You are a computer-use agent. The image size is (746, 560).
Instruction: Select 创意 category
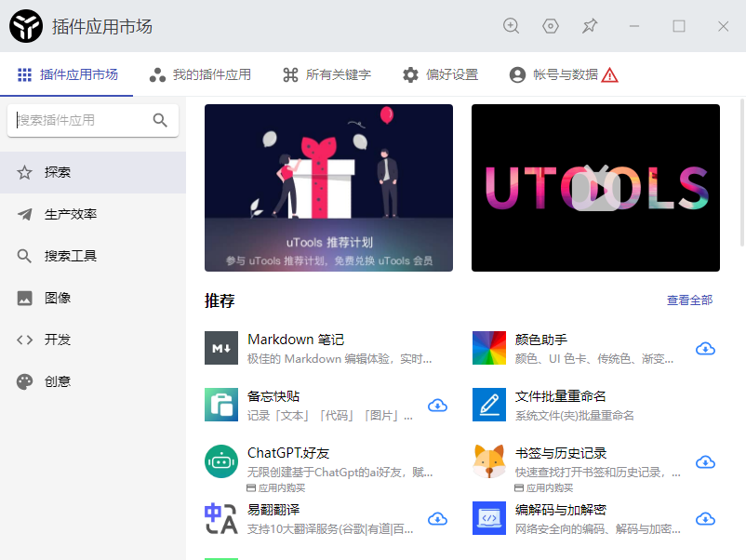tap(93, 381)
